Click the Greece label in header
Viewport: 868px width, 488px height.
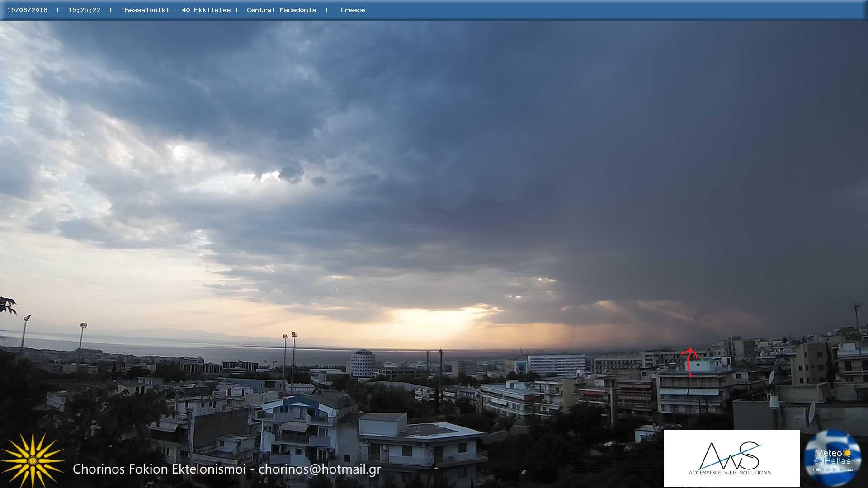tap(353, 10)
